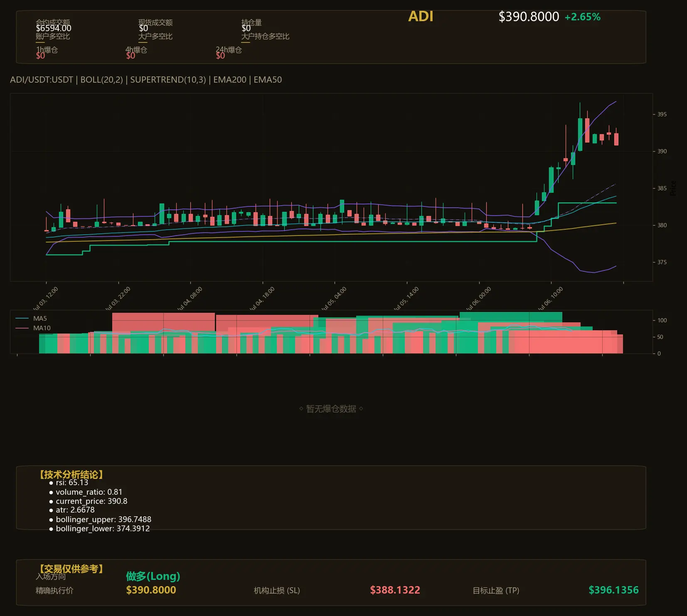This screenshot has width=687, height=616.
Task: Click the 大户多空比 label
Action: (x=155, y=36)
